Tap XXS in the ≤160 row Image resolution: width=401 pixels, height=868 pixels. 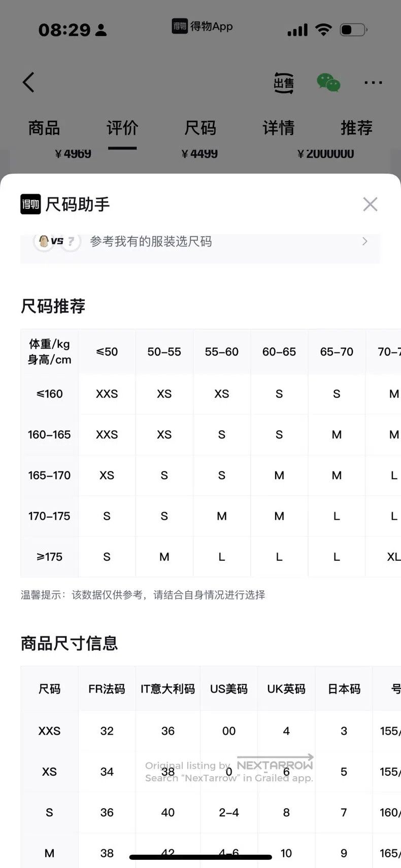107,394
